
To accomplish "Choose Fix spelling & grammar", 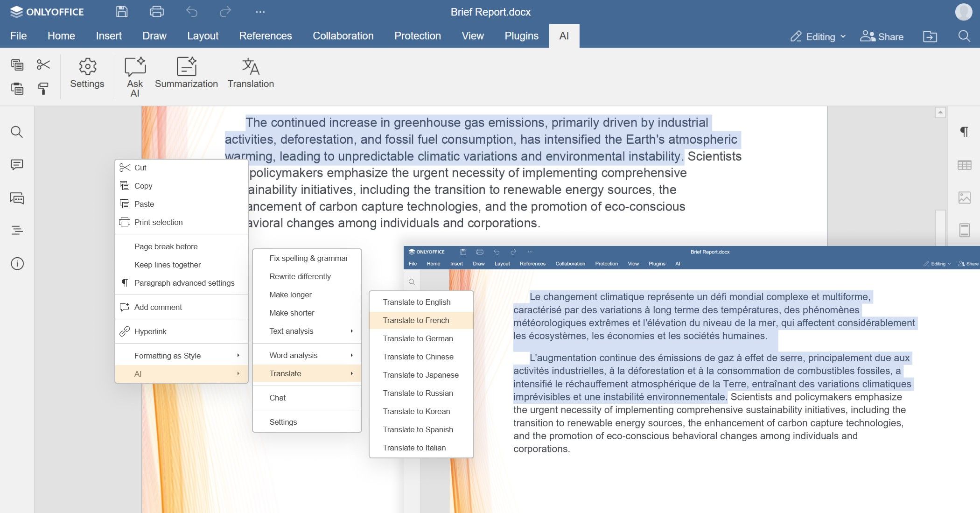I will (x=307, y=258).
